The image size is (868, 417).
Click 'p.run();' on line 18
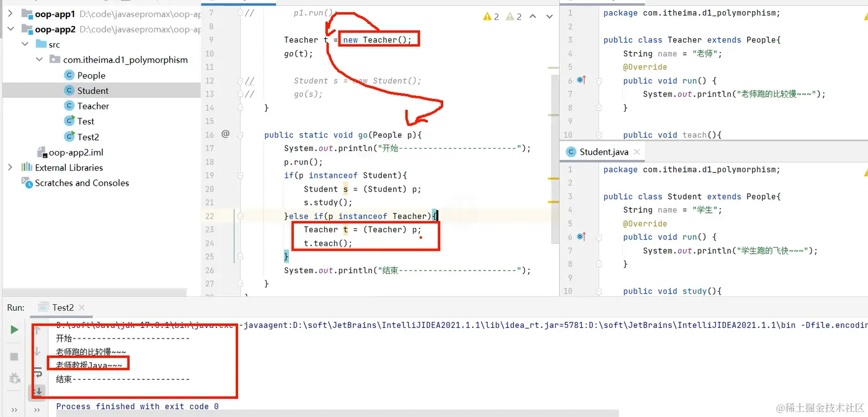303,162
